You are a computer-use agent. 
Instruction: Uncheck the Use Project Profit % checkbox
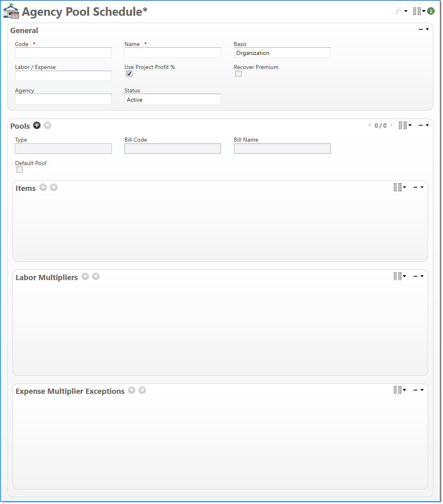pos(129,74)
